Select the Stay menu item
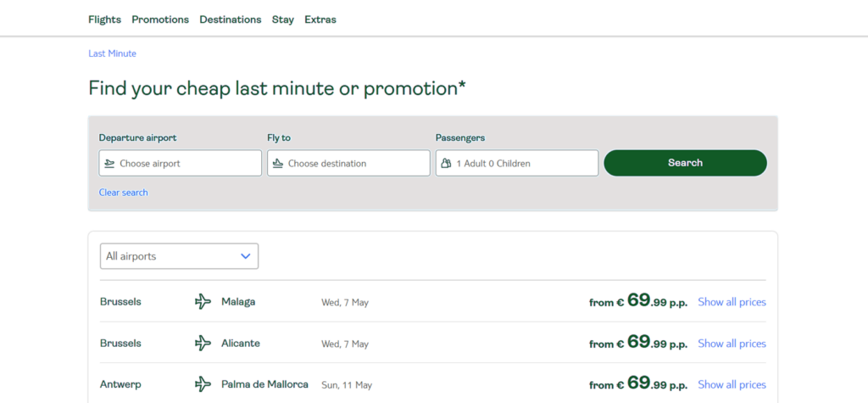This screenshot has width=868, height=403. tap(282, 20)
